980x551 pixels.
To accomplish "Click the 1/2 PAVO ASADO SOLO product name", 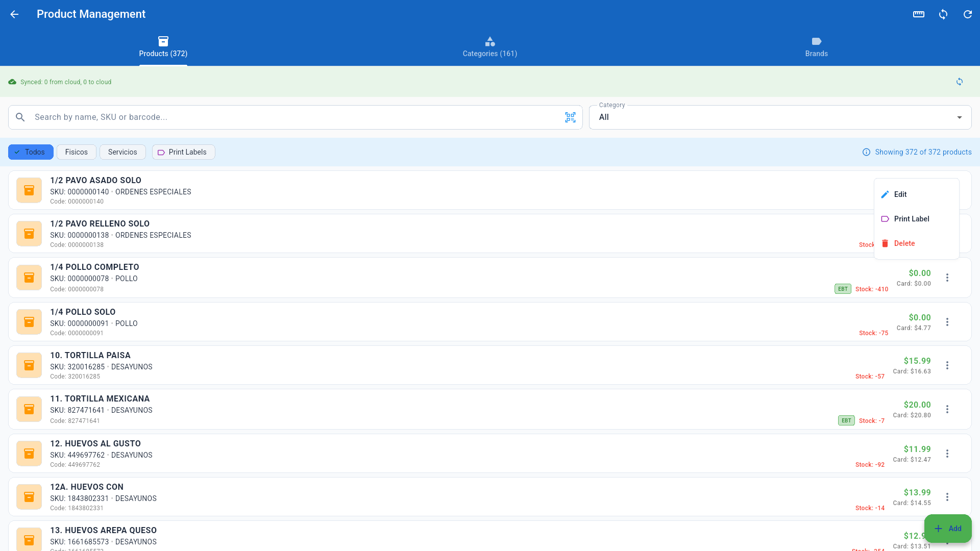I will pos(95,180).
